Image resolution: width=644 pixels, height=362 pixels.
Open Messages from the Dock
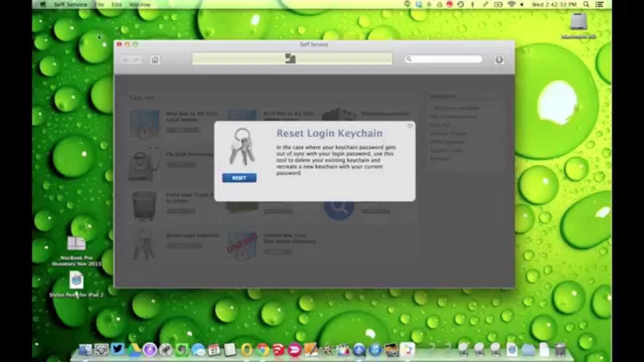[x=198, y=350]
